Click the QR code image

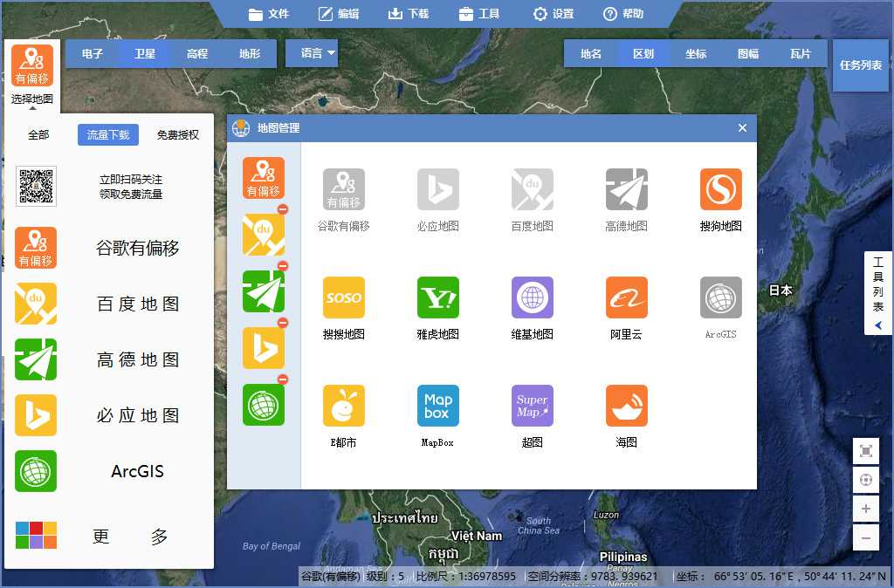36,186
